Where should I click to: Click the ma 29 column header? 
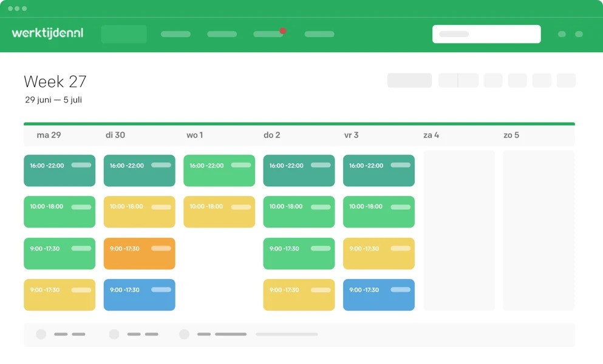point(49,135)
